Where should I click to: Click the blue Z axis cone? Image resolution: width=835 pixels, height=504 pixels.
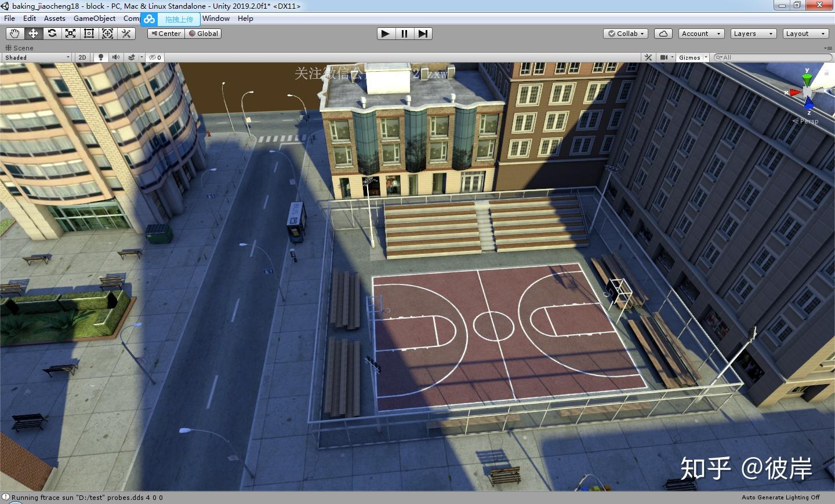tap(809, 104)
